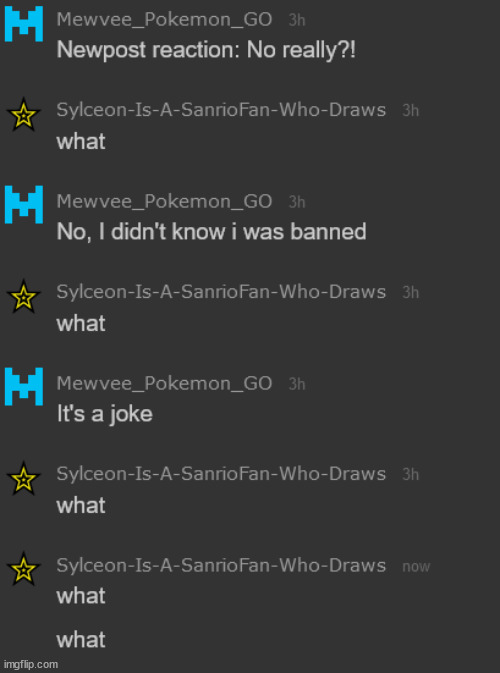Click Sylceon-Is-A-SanrioFan-Who-Draws username on third 'what'
This screenshot has width=500, height=673.
coord(221,474)
